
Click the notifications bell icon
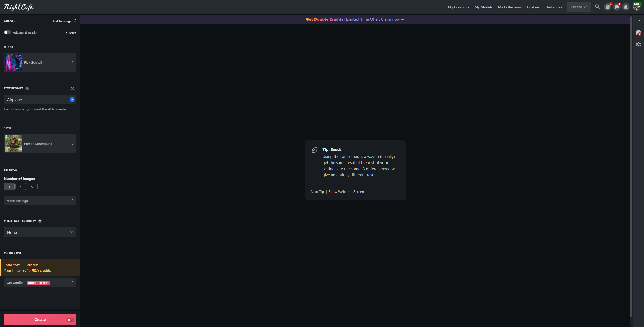[626, 7]
